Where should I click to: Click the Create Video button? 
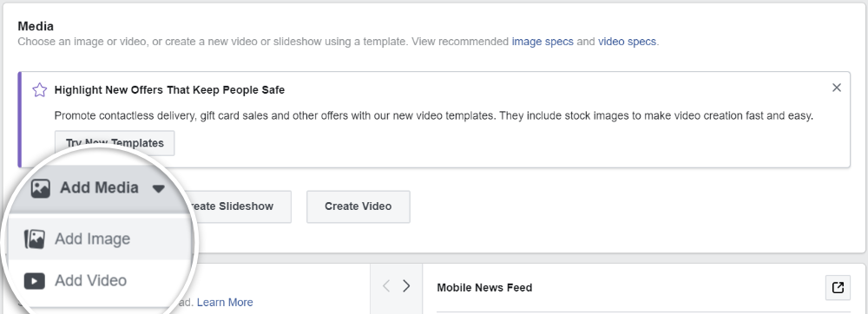358,206
